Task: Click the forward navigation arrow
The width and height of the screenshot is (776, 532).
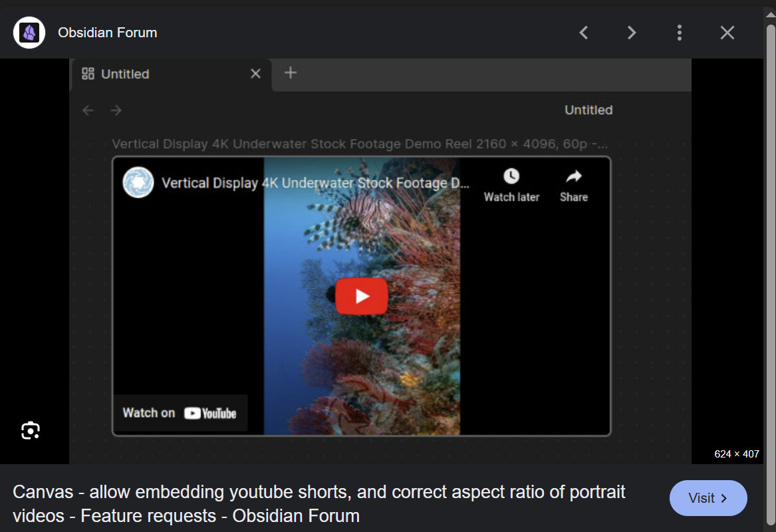Action: (116, 110)
